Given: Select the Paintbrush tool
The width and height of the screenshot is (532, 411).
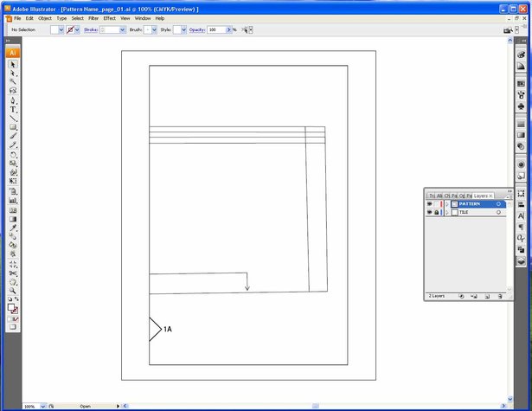Looking at the screenshot, I should (x=13, y=136).
